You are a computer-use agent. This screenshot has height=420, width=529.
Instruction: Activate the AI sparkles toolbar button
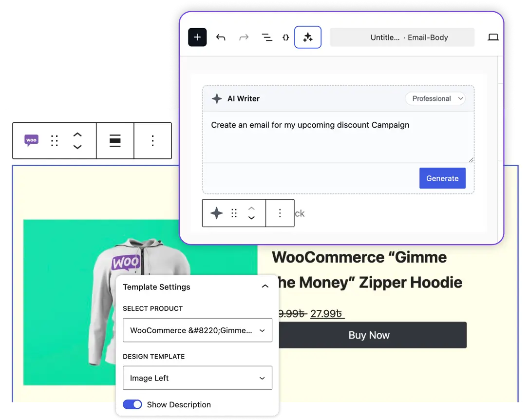[308, 37]
